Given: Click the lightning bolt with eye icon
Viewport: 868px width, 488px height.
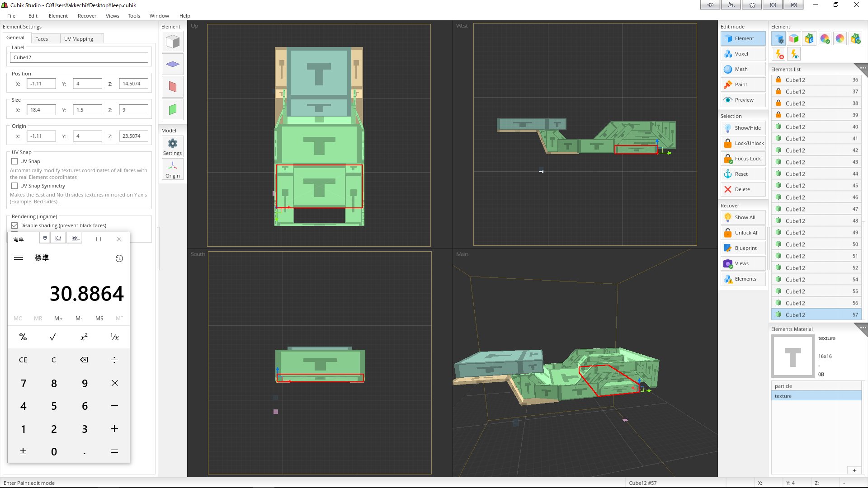Looking at the screenshot, I should coord(794,54).
